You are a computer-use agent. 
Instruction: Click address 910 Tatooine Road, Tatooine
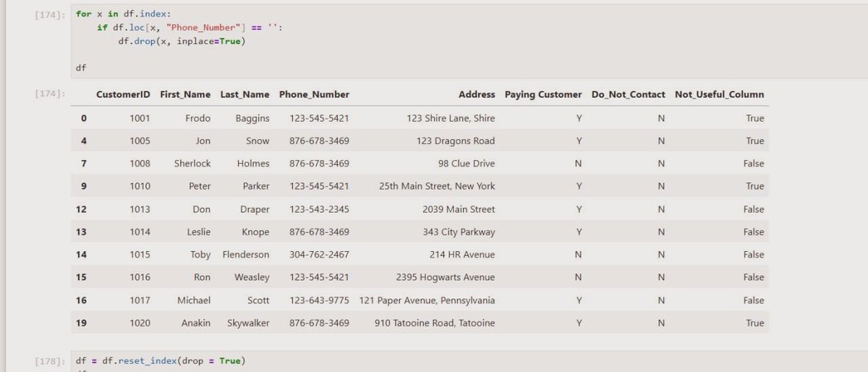[x=435, y=324]
